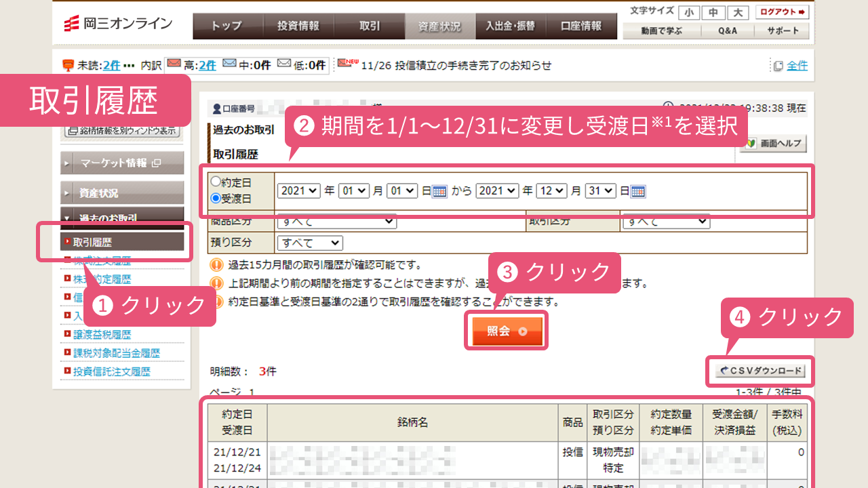Click the external window icon on マーケット情報
Image resolution: width=868 pixels, height=488 pixels.
(x=157, y=163)
